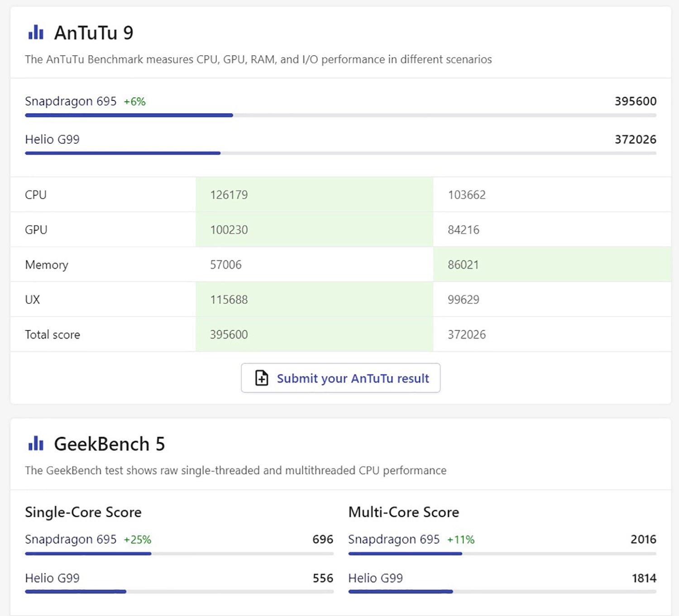Image resolution: width=679 pixels, height=616 pixels.
Task: Click the +6% difference label
Action: pyautogui.click(x=135, y=101)
